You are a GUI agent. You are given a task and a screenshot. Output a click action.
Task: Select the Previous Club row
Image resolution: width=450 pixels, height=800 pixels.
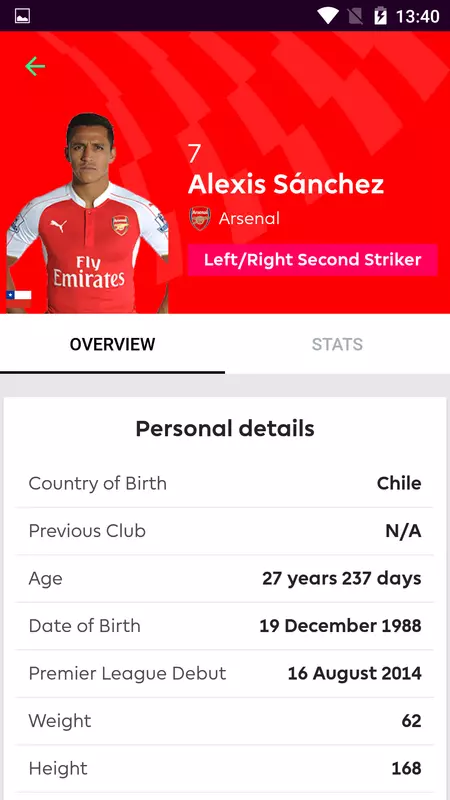pyautogui.click(x=225, y=531)
